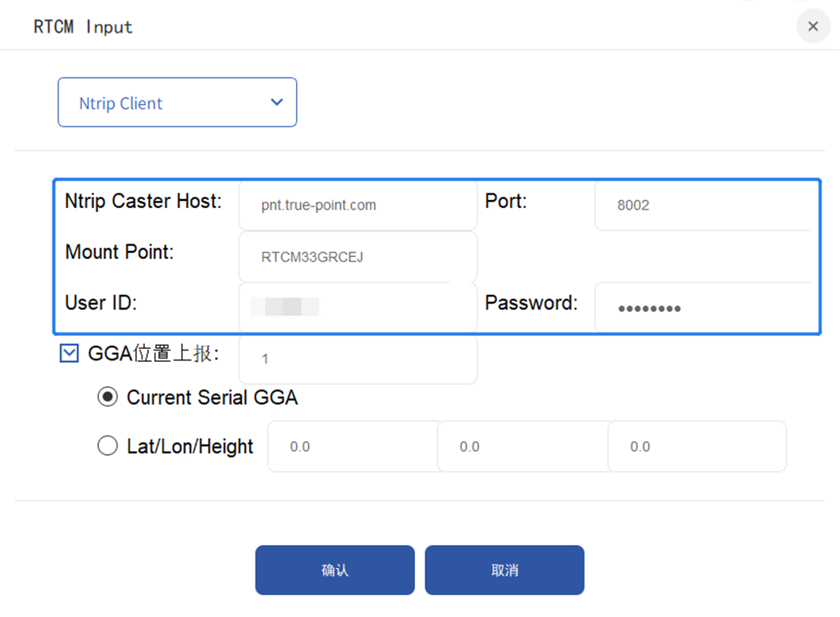
Task: Click the longitude value field
Action: pyautogui.click(x=523, y=447)
